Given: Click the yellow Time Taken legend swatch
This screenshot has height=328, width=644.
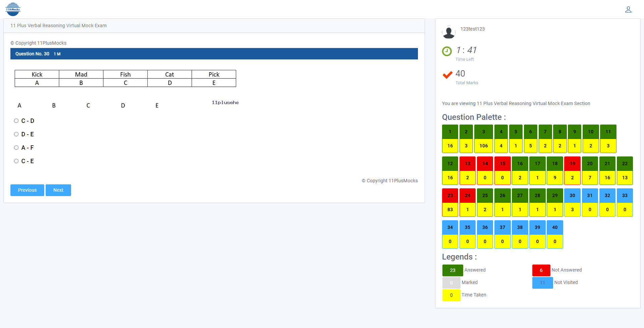Looking at the screenshot, I should pos(451,295).
